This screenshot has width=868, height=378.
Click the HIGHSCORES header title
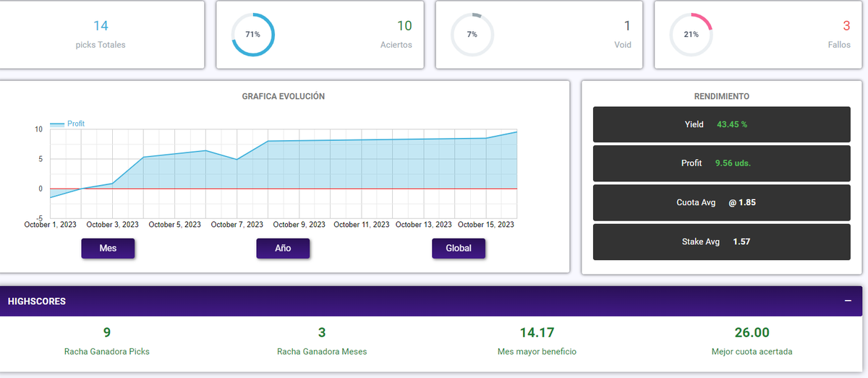click(x=37, y=301)
